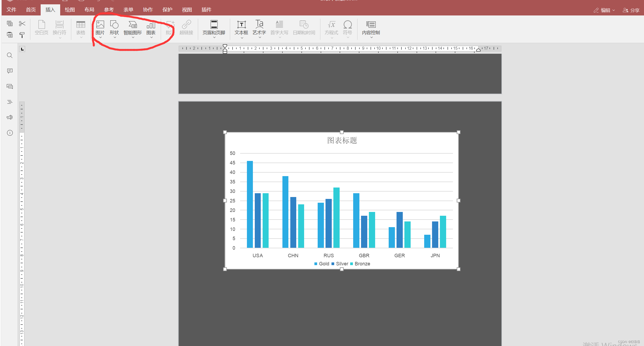Image resolution: width=644 pixels, height=346 pixels.
Task: Expand the 图片 dropdown arrow
Action: [x=100, y=37]
